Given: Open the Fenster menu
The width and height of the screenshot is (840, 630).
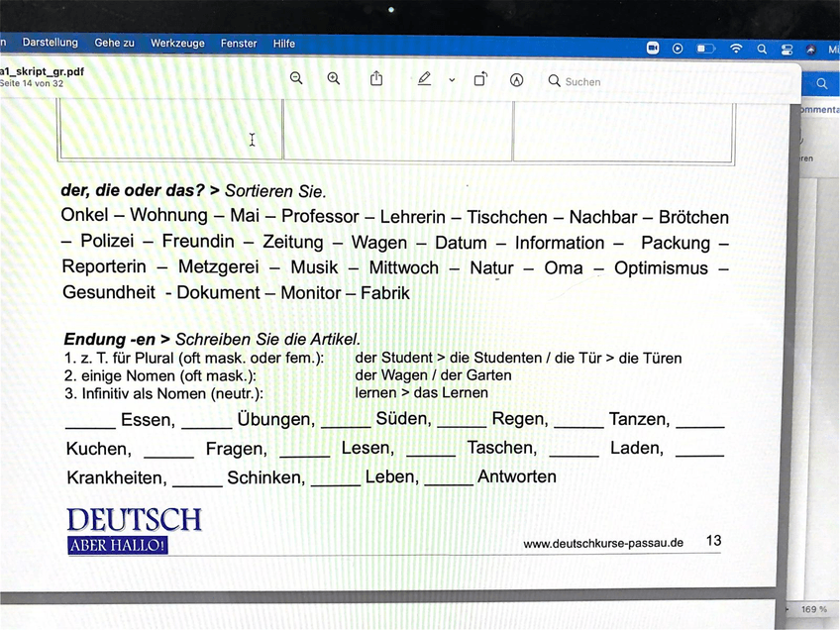Looking at the screenshot, I should pos(239,44).
